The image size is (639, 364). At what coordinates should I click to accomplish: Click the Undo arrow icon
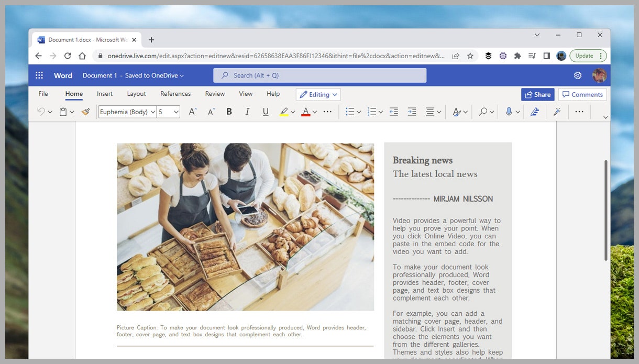point(40,112)
